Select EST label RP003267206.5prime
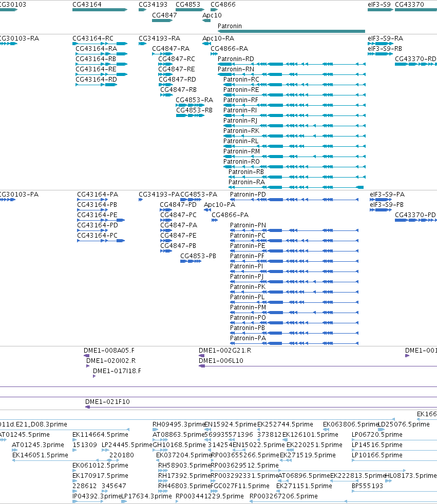 [x=283, y=497]
